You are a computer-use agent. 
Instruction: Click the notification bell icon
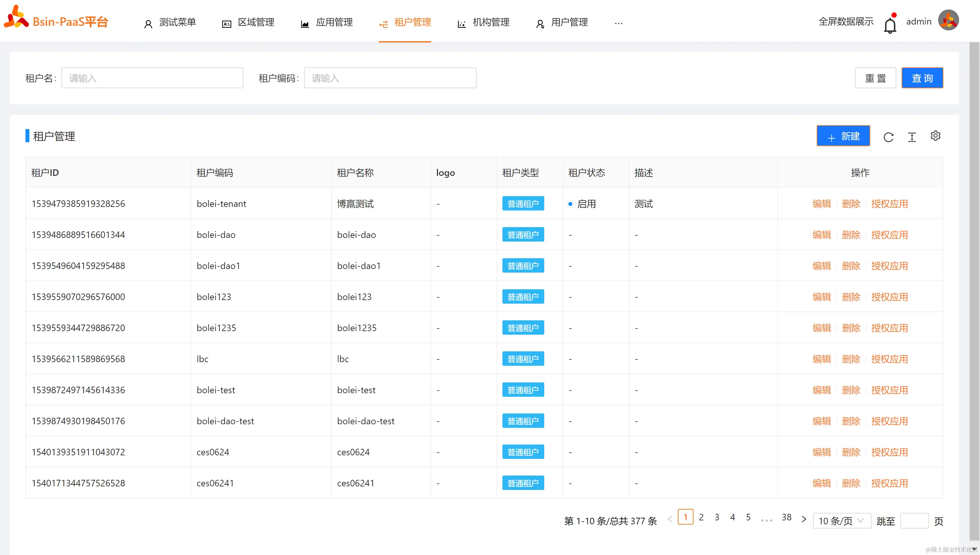pyautogui.click(x=890, y=25)
